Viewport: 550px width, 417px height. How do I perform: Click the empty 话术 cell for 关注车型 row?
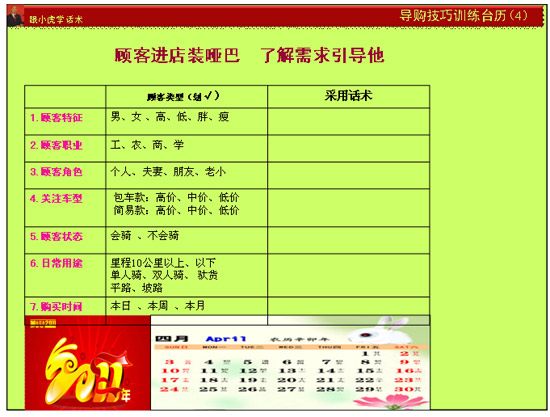pyautogui.click(x=348, y=208)
